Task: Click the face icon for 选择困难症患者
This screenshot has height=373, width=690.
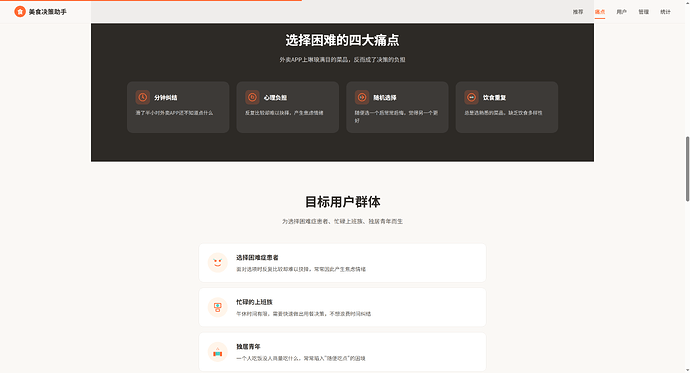Action: (218, 263)
